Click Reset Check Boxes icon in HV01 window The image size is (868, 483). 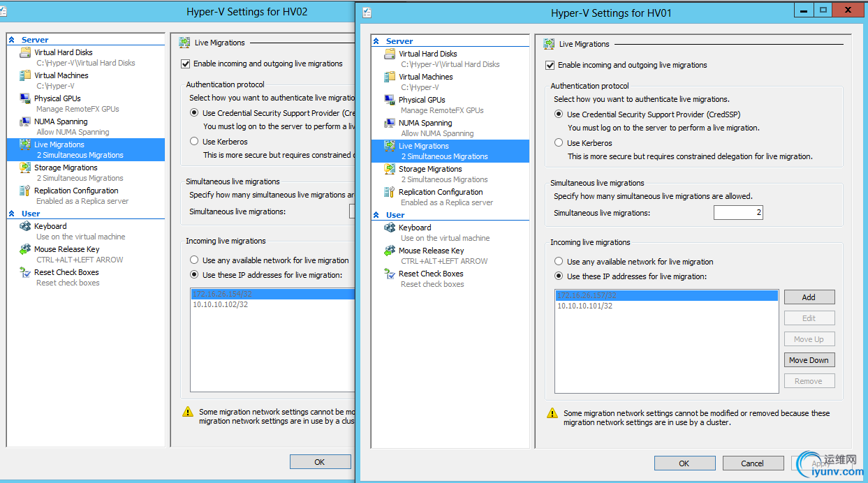click(390, 274)
